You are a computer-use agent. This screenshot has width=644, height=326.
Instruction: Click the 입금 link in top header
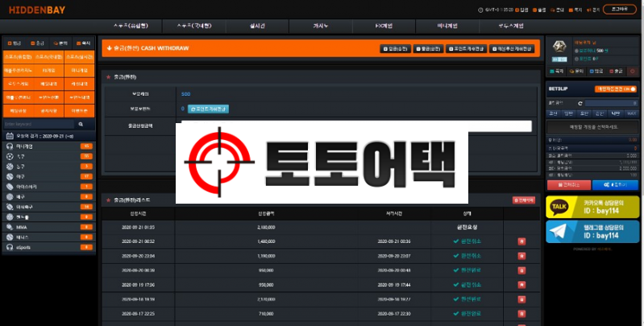pyautogui.click(x=522, y=10)
